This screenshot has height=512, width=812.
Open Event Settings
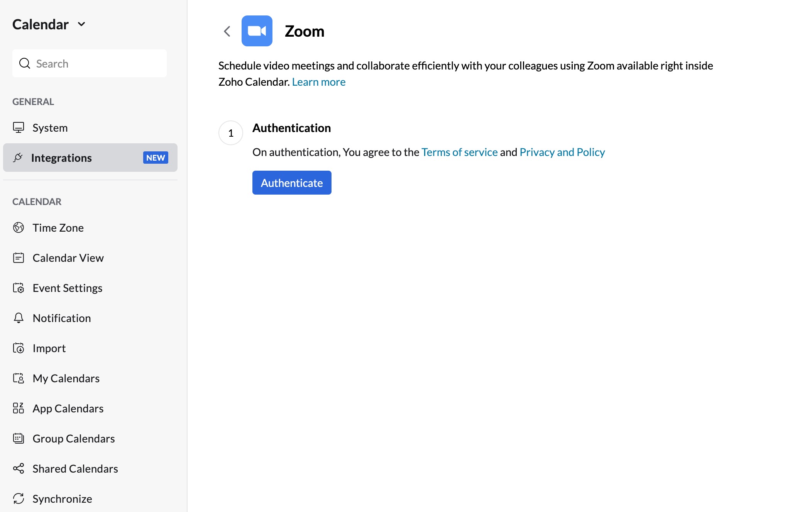coord(90,288)
